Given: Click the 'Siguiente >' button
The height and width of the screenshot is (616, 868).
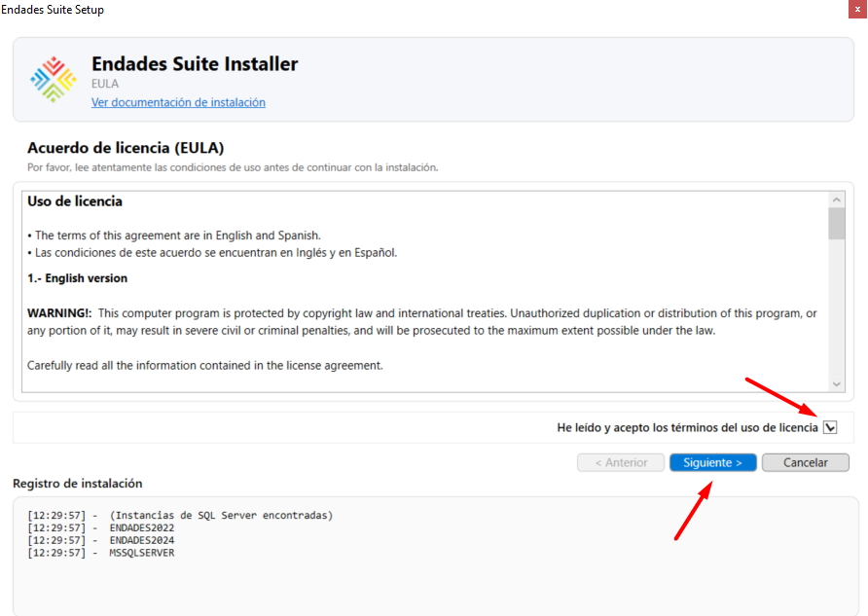Looking at the screenshot, I should tap(712, 462).
